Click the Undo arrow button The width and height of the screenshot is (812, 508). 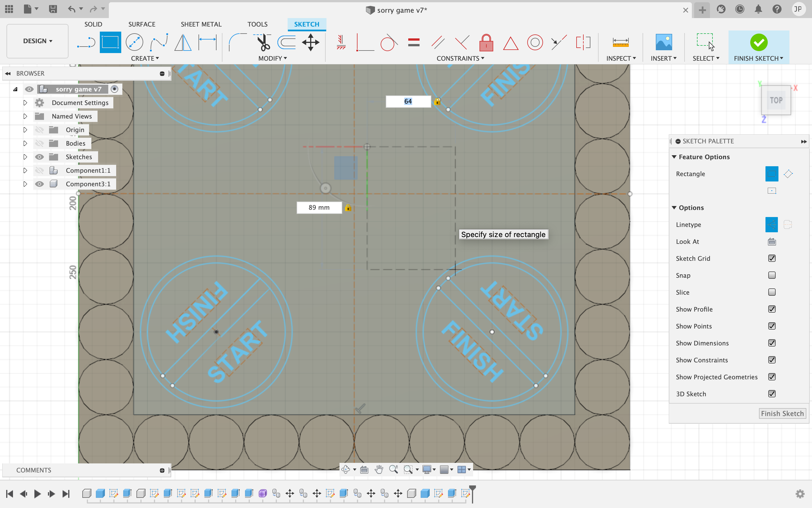click(71, 9)
